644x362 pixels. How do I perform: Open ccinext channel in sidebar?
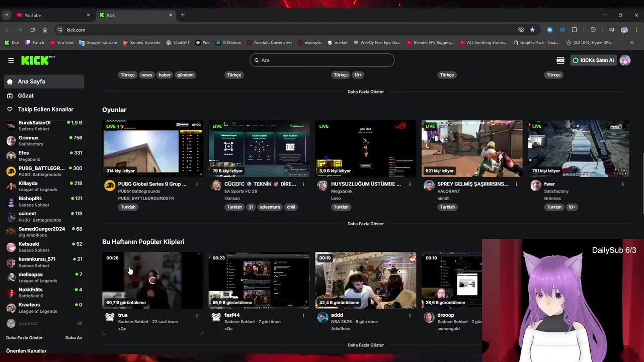point(44,217)
